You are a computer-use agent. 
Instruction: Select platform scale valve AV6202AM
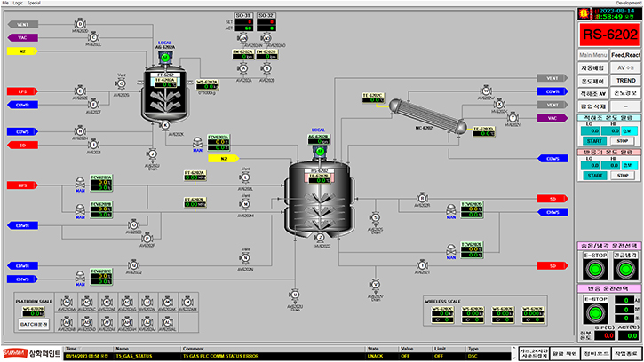click(x=187, y=303)
